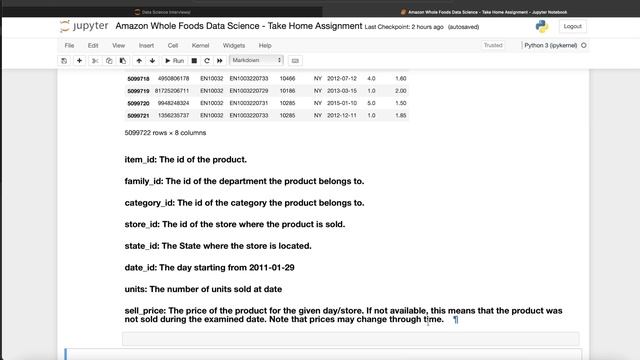Interrupt the kernel with stop icon
This screenshot has width=640, height=360.
coord(194,61)
